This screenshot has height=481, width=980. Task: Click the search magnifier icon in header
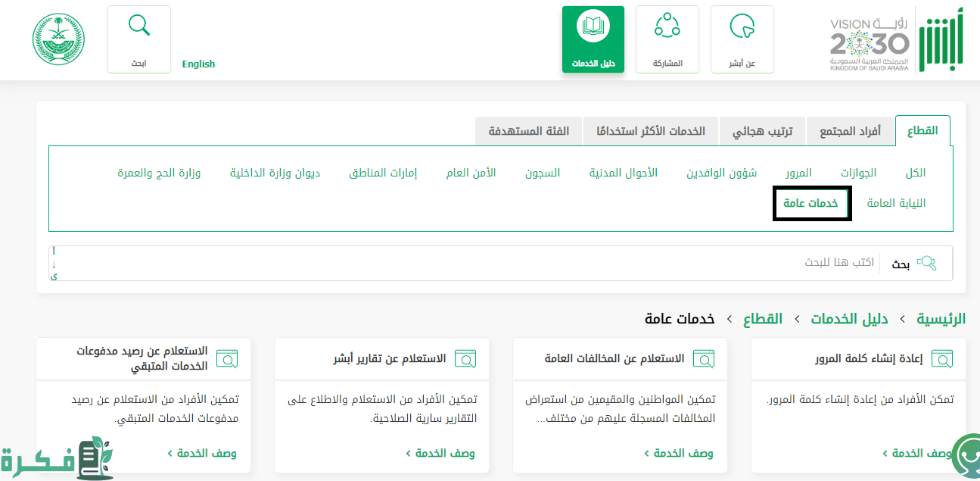coord(139,27)
